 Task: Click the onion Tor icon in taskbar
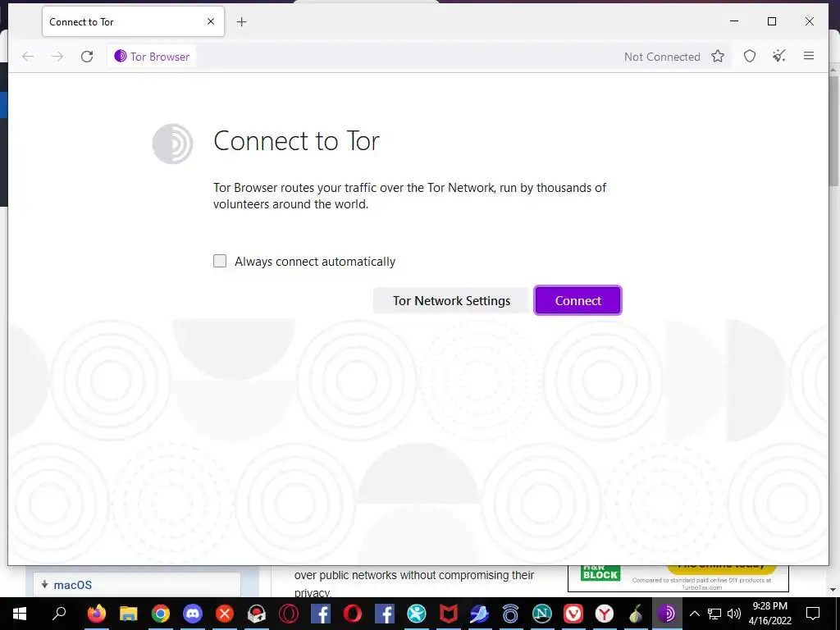click(x=636, y=614)
